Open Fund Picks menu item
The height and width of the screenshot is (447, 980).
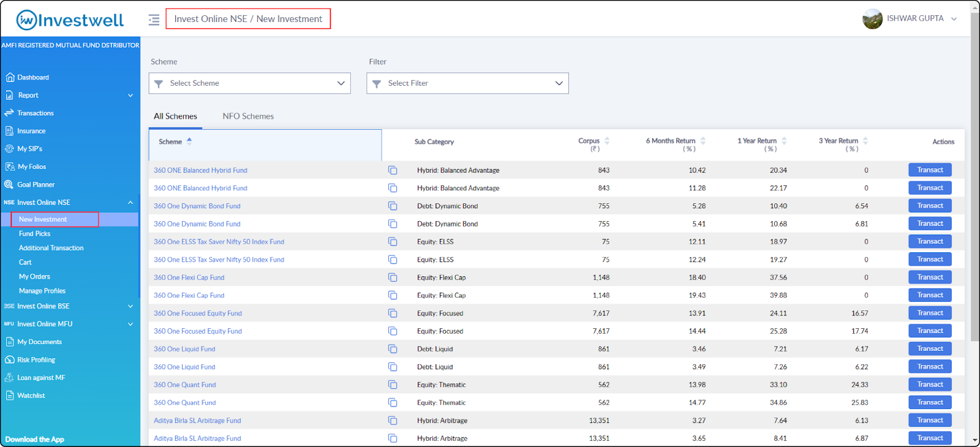pyautogui.click(x=34, y=234)
